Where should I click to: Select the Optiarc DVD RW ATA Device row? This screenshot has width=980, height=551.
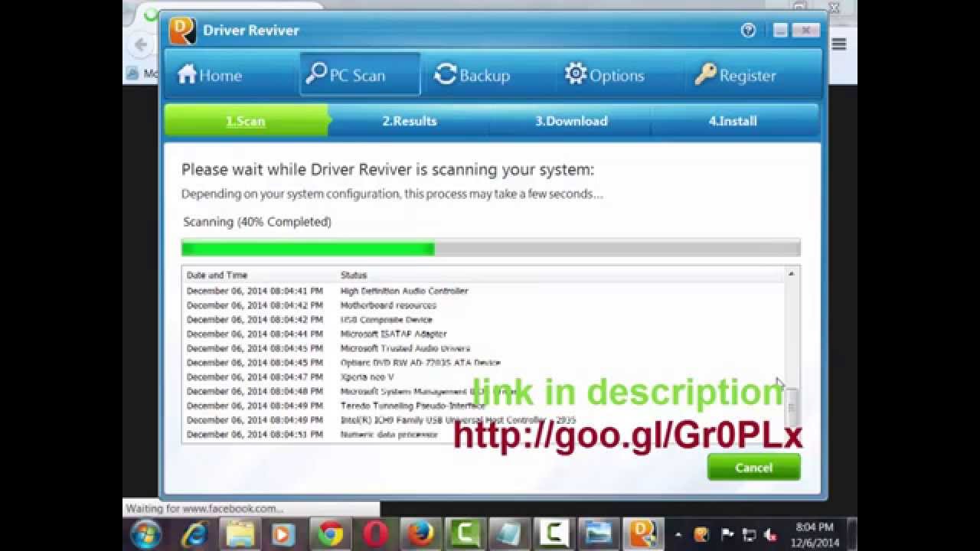point(482,363)
